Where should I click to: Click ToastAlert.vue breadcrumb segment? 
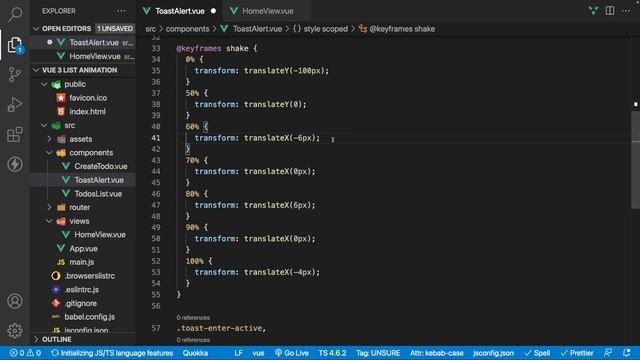click(257, 29)
